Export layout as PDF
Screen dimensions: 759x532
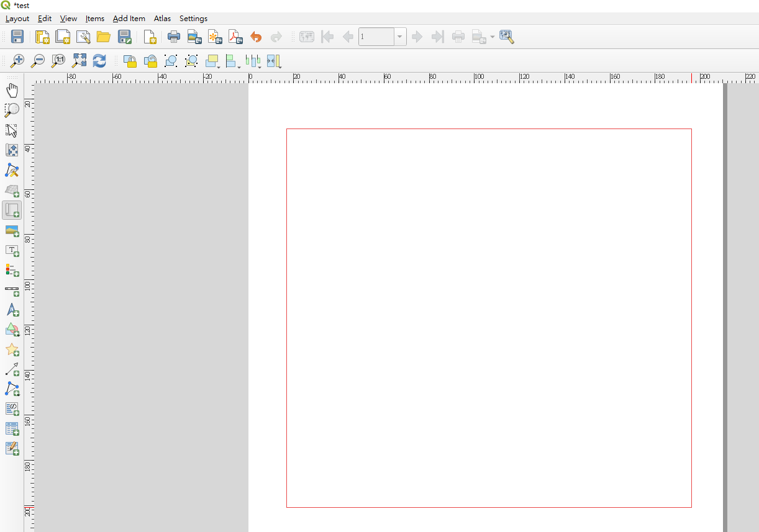(235, 37)
